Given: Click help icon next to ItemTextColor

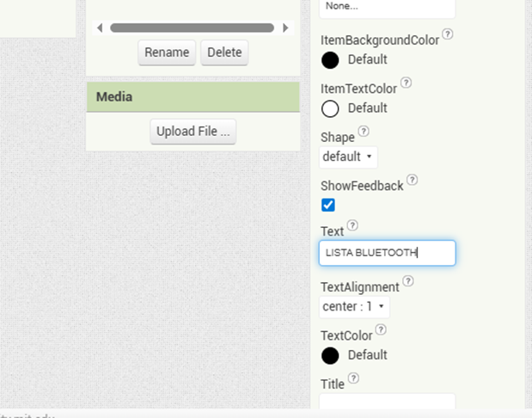Looking at the screenshot, I should (406, 83).
